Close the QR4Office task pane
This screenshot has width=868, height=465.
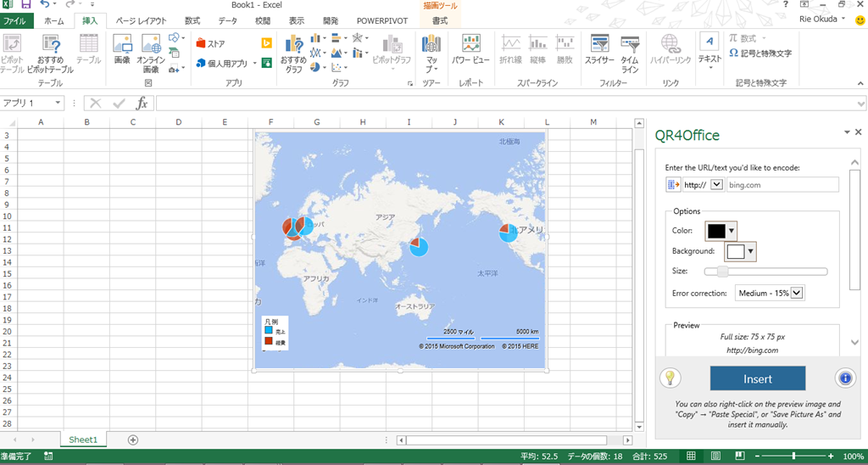pos(858,132)
